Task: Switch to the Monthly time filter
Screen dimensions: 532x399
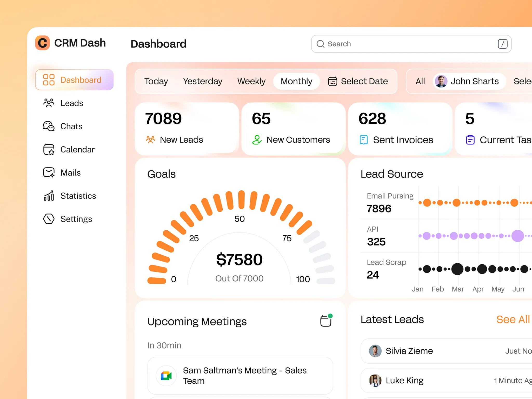Action: (x=296, y=81)
